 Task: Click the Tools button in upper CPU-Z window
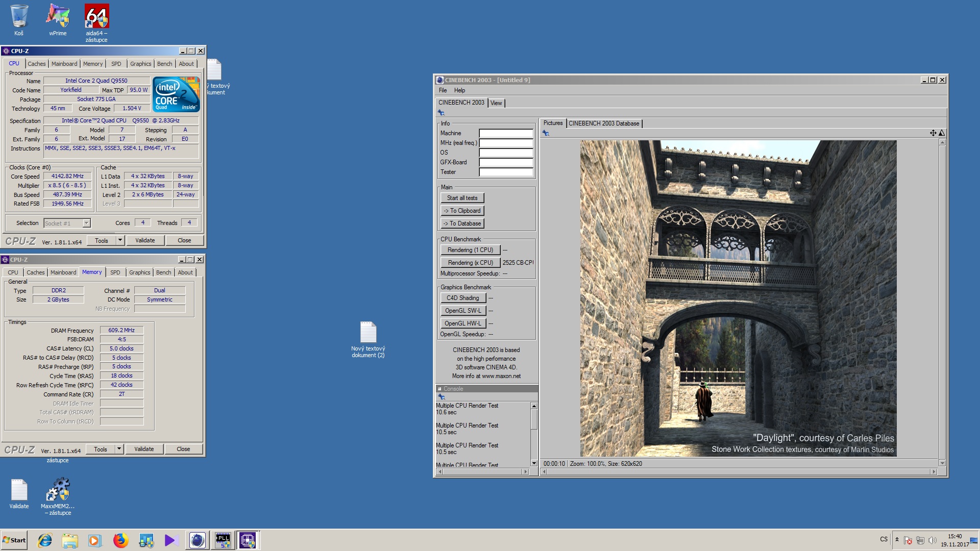(102, 240)
